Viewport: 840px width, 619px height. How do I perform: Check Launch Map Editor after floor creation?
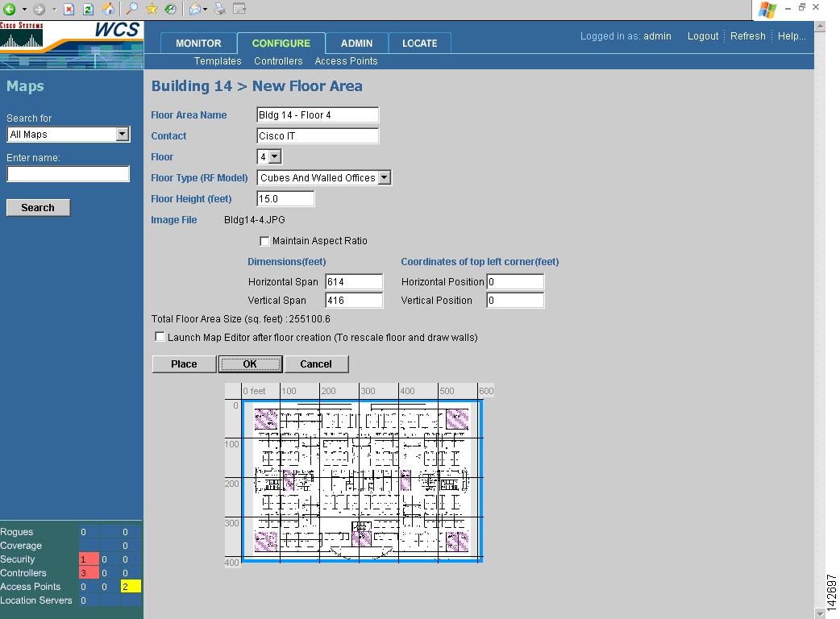(x=159, y=337)
